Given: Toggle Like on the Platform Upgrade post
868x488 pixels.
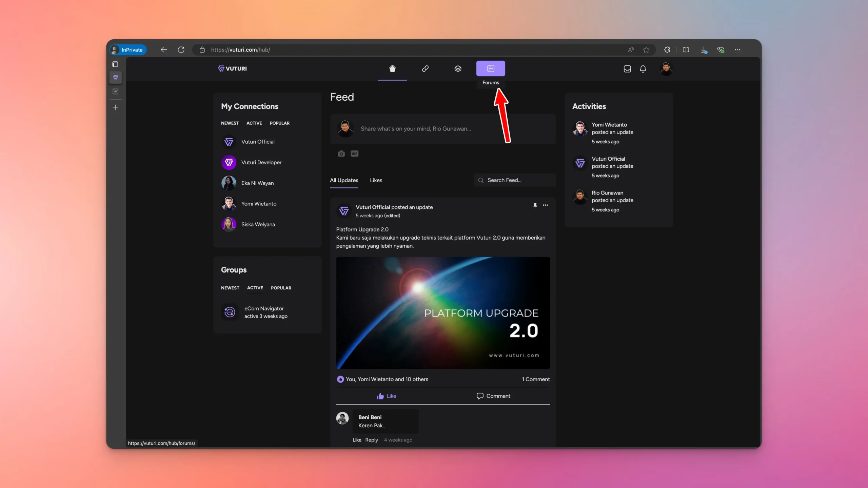Looking at the screenshot, I should click(x=387, y=396).
